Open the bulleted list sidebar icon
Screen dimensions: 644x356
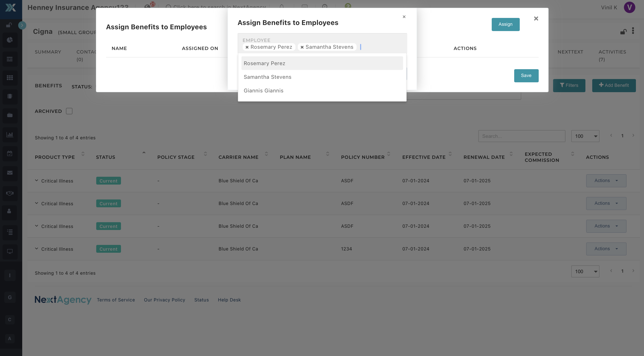pyautogui.click(x=10, y=232)
